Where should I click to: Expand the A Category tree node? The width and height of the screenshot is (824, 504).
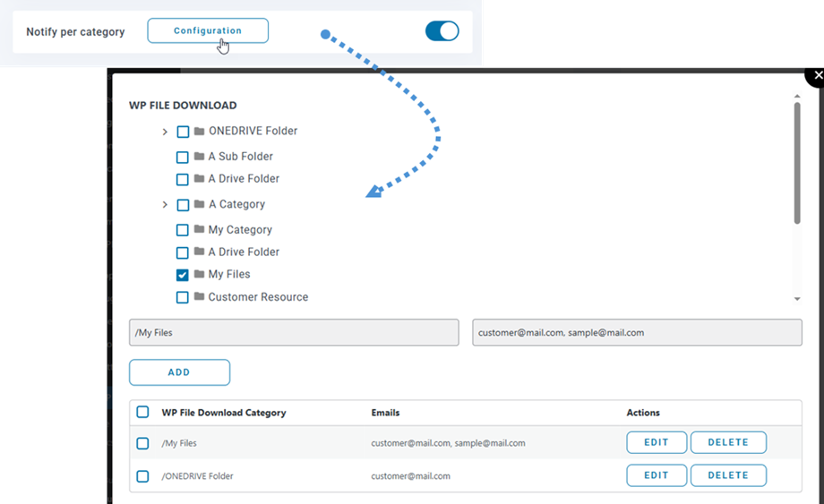(x=165, y=205)
